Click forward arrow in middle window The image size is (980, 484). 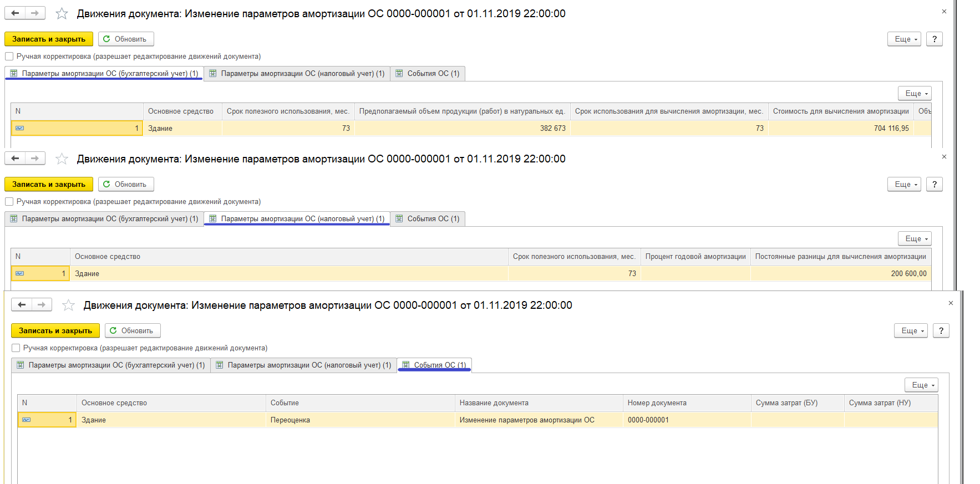(35, 158)
